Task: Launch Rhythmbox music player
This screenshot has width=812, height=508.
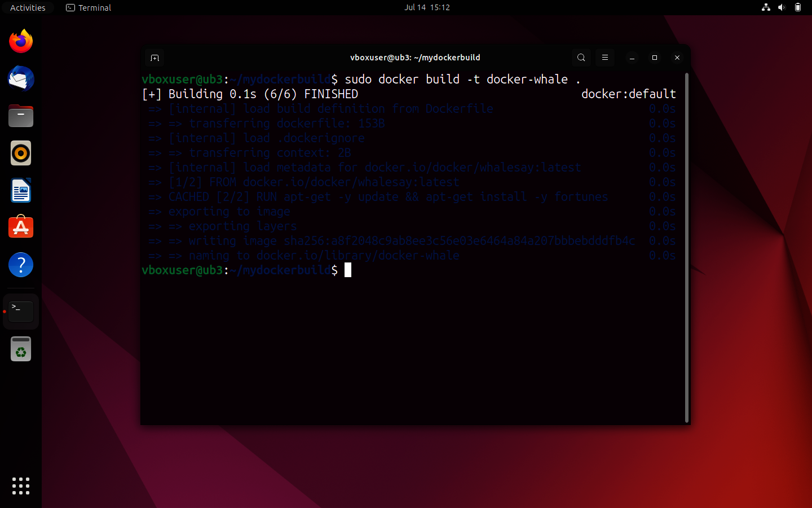Action: coord(20,153)
